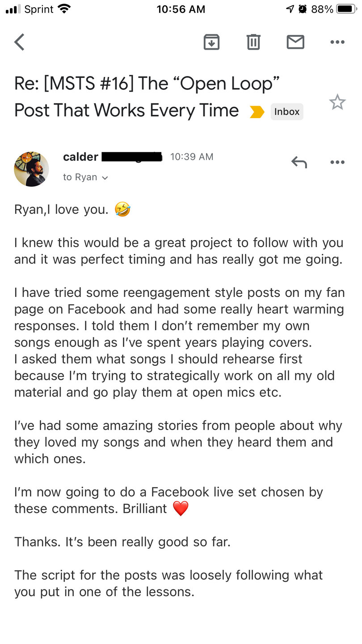Expand recipient details next to "to Ryan"
This screenshot has width=362, height=644.
[105, 178]
